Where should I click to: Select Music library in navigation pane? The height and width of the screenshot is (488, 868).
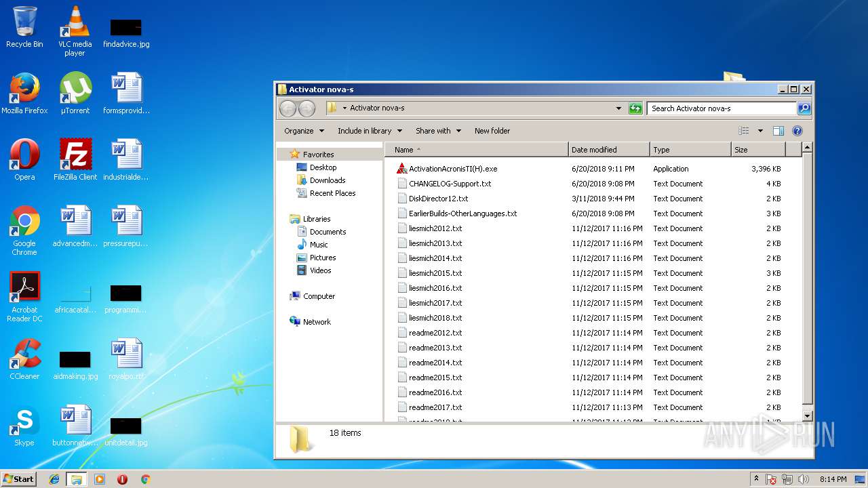tap(319, 245)
